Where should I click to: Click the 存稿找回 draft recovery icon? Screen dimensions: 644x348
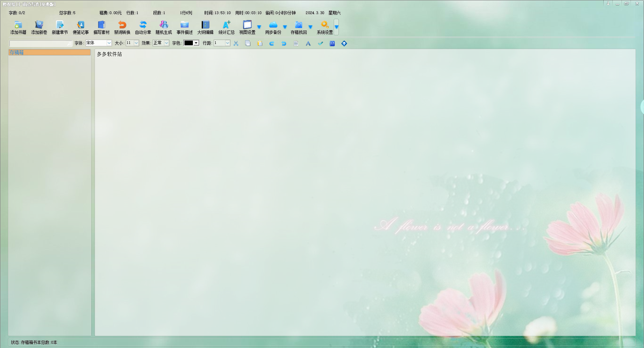coord(299,25)
